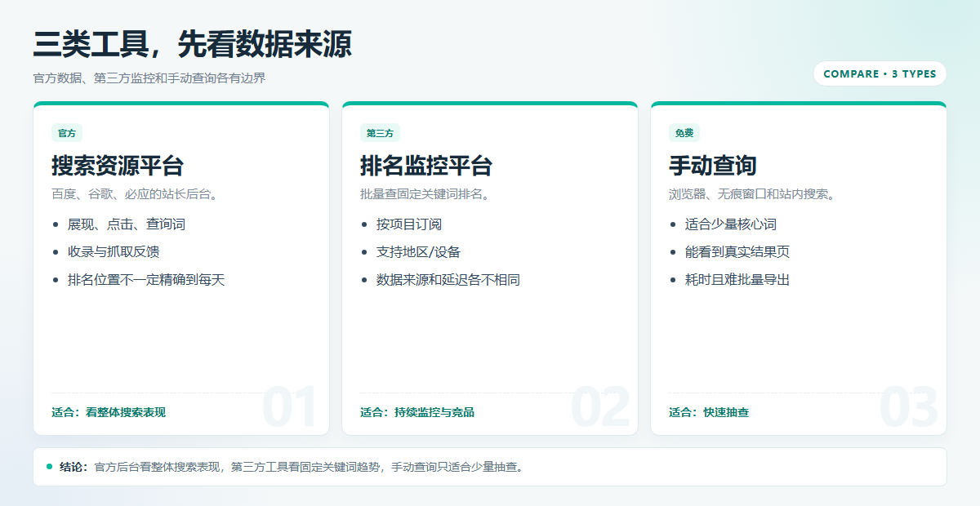Click the 结论 summary sentence at bottom

pos(292,467)
